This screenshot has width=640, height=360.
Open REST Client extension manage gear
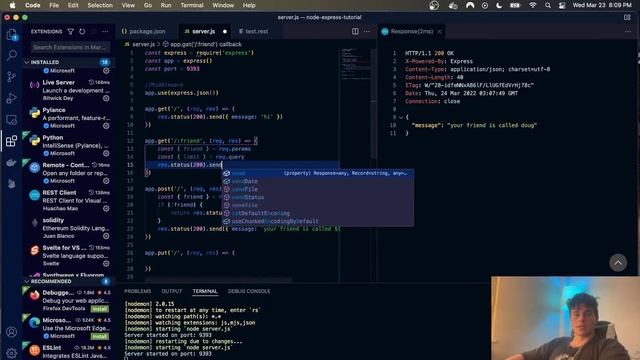tap(106, 209)
